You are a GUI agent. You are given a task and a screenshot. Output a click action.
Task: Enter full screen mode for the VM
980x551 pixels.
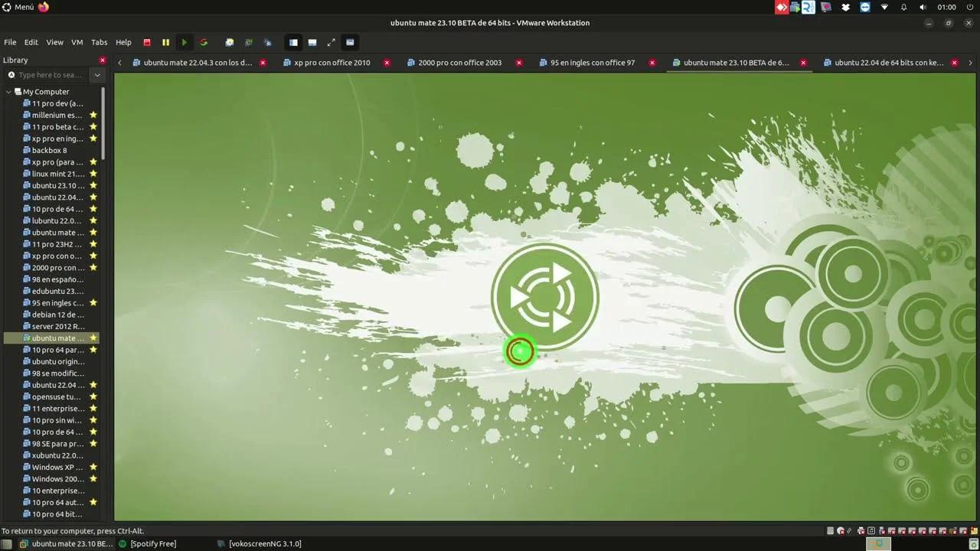pos(332,43)
